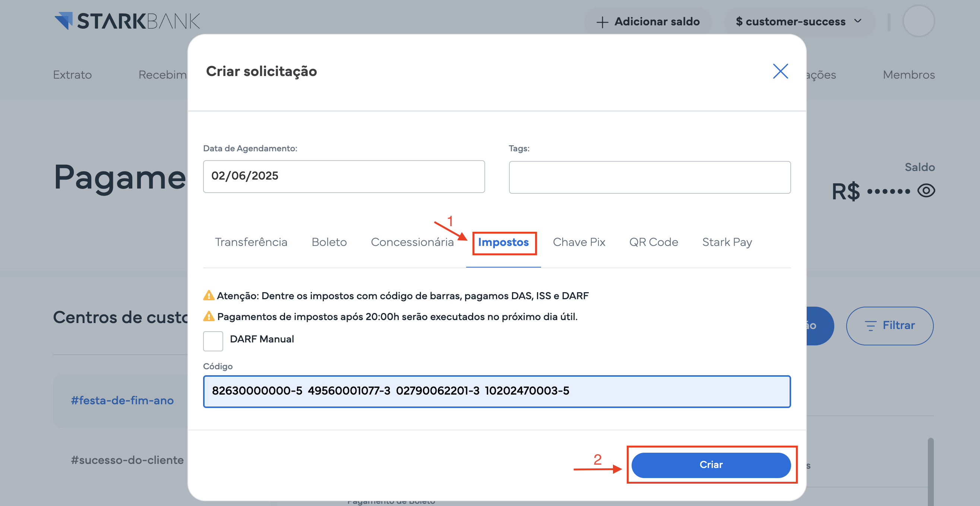980x506 pixels.
Task: Open the customer-success workspace dropdown
Action: pyautogui.click(x=799, y=22)
